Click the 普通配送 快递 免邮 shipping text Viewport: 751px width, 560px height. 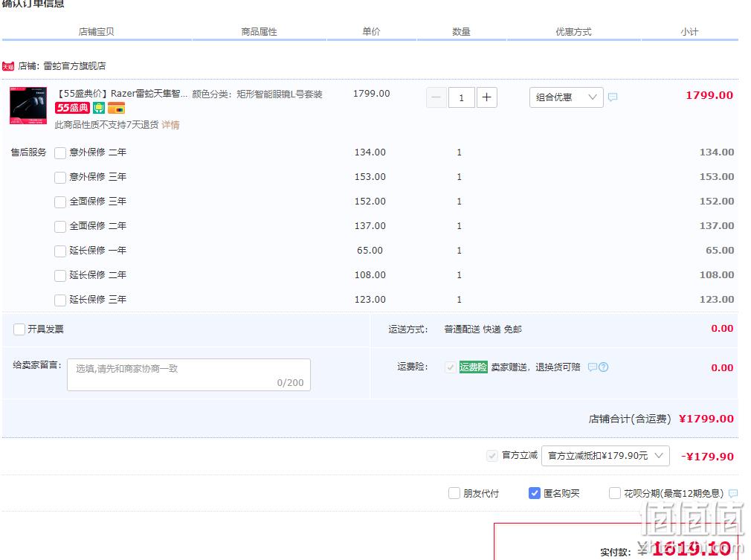pos(483,329)
